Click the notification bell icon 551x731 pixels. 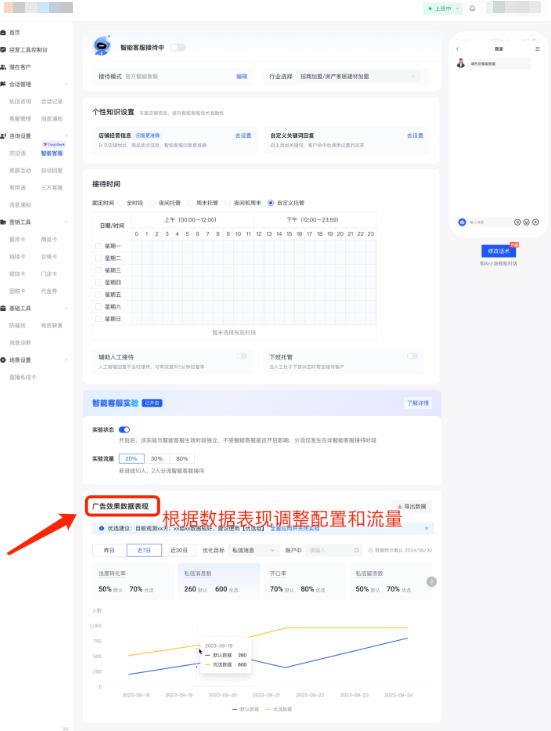tap(472, 8)
